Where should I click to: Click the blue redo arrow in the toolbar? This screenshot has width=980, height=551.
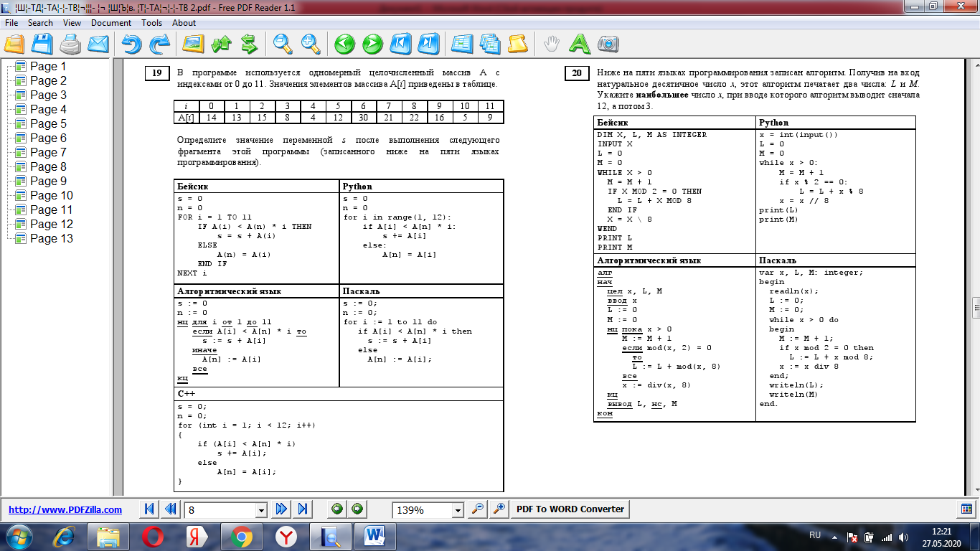coord(159,44)
